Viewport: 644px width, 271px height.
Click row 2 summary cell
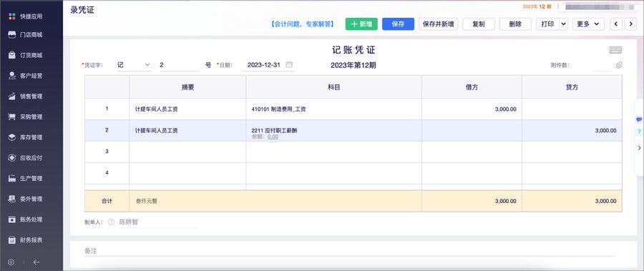[187, 131]
